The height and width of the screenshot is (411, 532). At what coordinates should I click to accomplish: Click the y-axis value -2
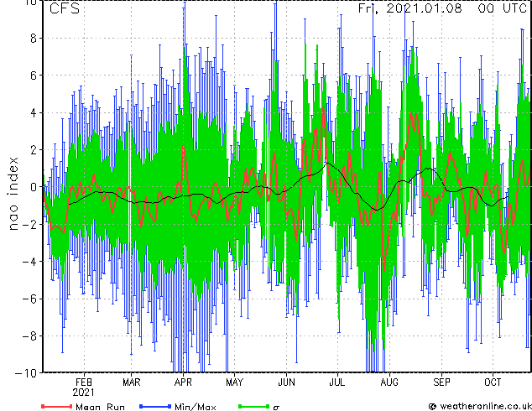click(29, 224)
